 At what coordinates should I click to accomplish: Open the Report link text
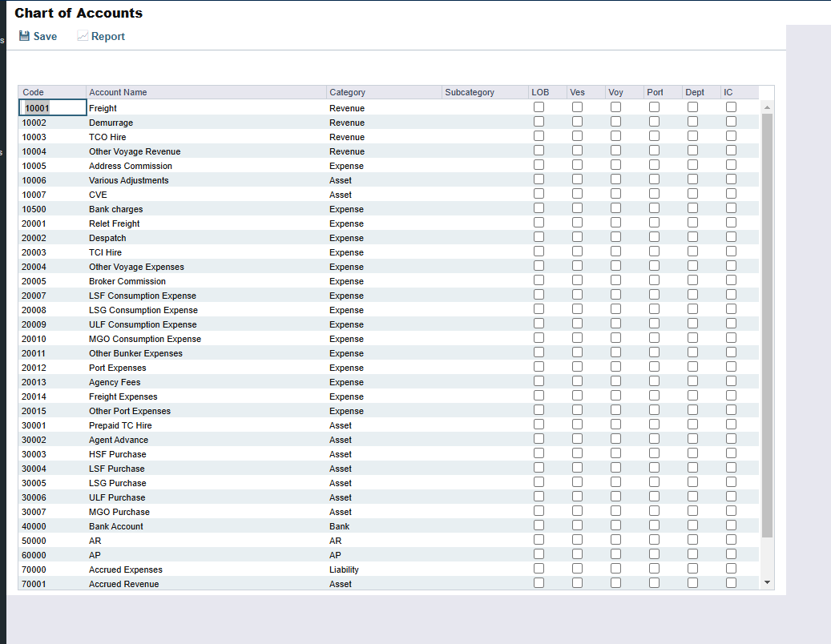108,36
